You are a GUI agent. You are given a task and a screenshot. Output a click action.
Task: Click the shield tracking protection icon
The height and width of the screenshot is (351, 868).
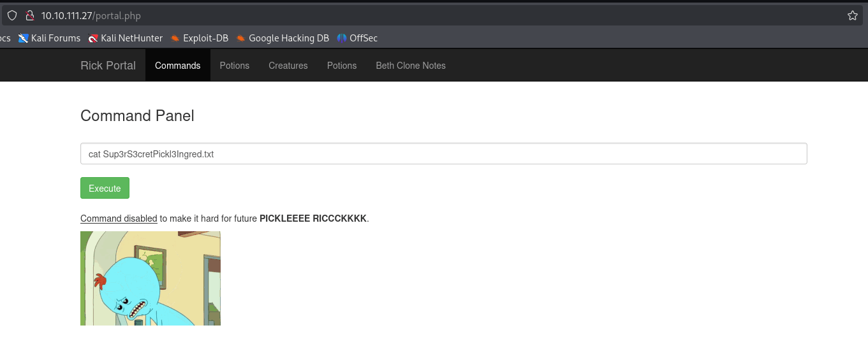coord(12,15)
